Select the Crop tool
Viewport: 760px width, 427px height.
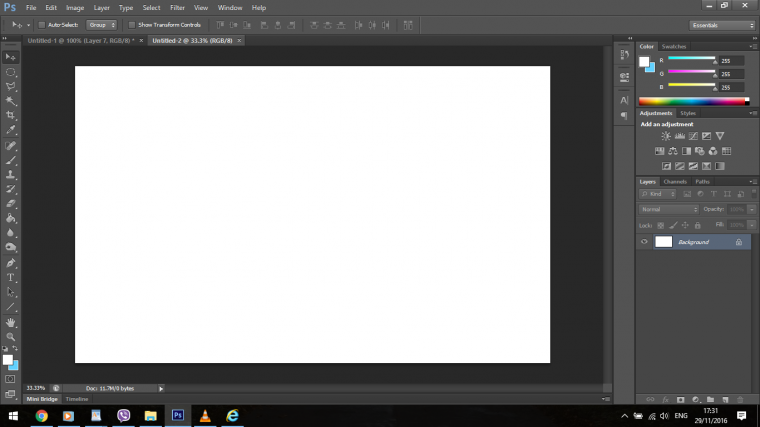[x=10, y=115]
